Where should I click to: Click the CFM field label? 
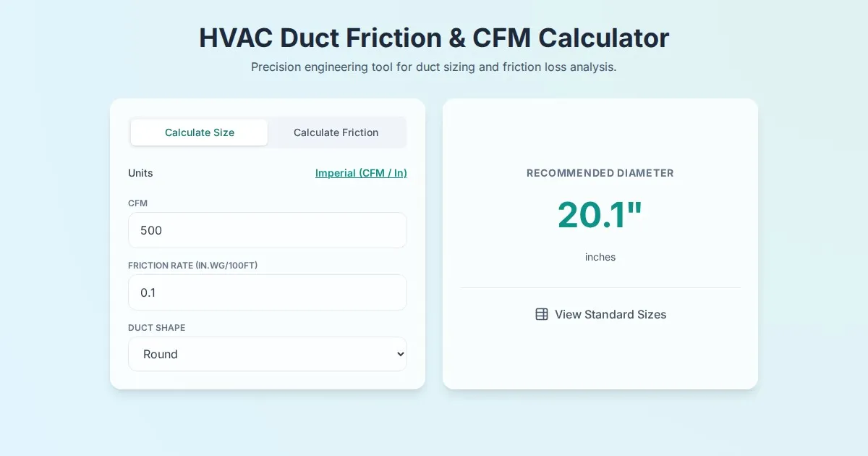coord(137,203)
